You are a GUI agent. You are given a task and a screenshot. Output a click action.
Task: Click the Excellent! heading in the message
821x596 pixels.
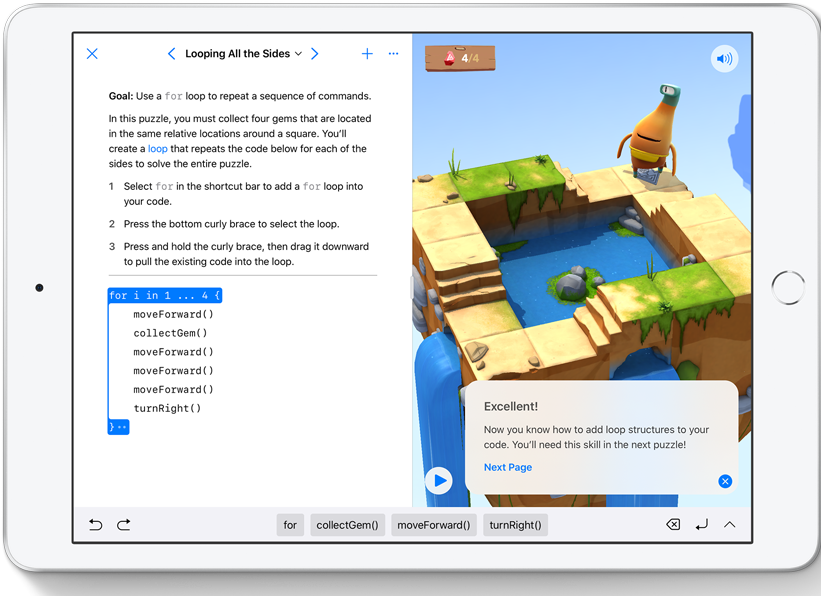point(511,406)
